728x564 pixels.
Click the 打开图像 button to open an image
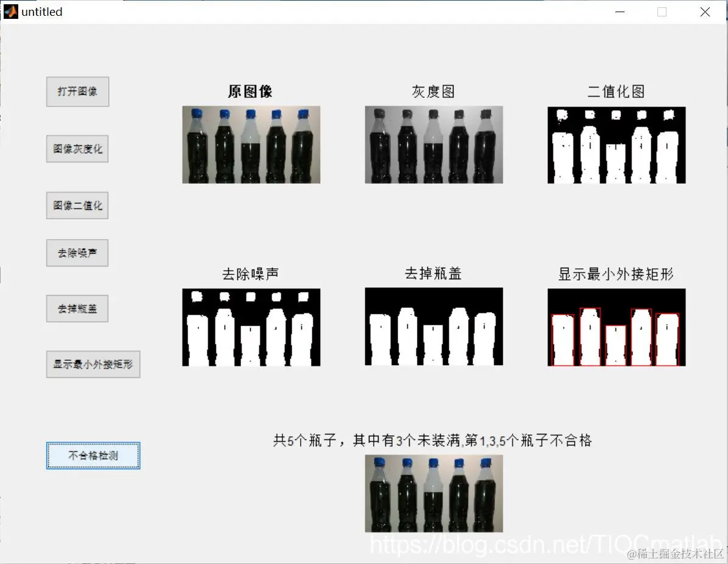pyautogui.click(x=77, y=91)
